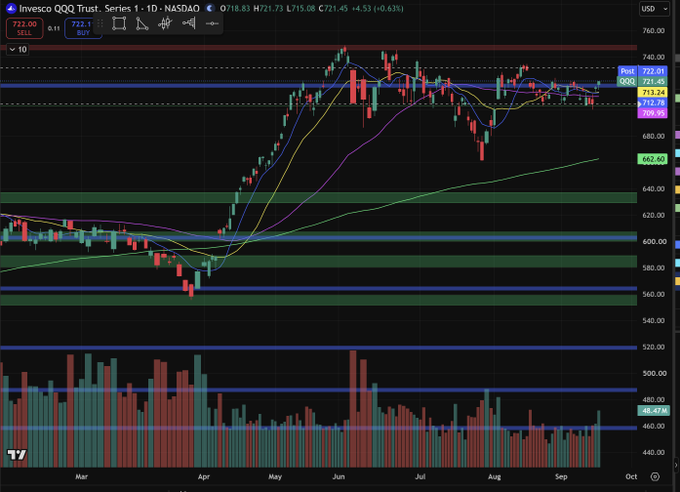Viewport: 680px width, 492px height.
Task: Click the TradingView logo at bottom left
Action: (16, 455)
